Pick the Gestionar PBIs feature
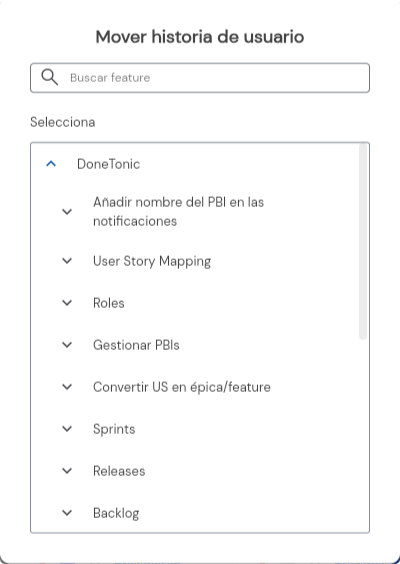This screenshot has height=564, width=400. (x=136, y=345)
